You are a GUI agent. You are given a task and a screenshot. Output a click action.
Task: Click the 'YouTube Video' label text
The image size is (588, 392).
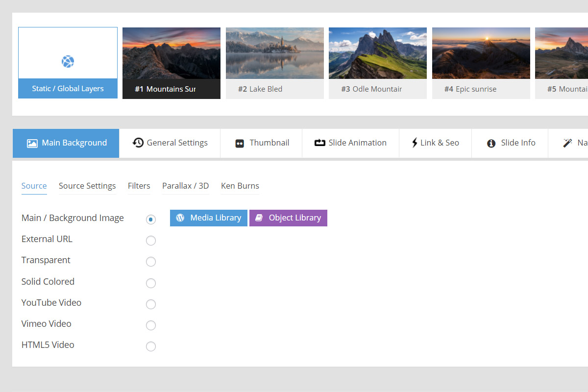coord(51,303)
